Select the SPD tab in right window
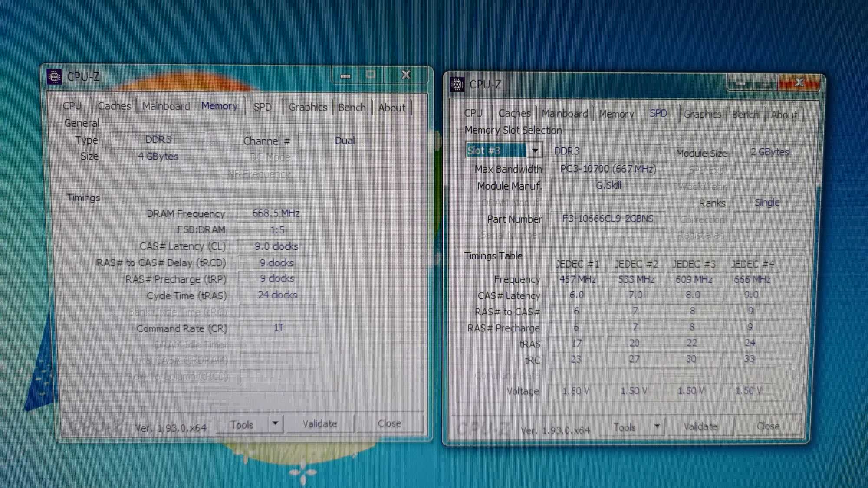This screenshot has height=488, width=868. [658, 113]
